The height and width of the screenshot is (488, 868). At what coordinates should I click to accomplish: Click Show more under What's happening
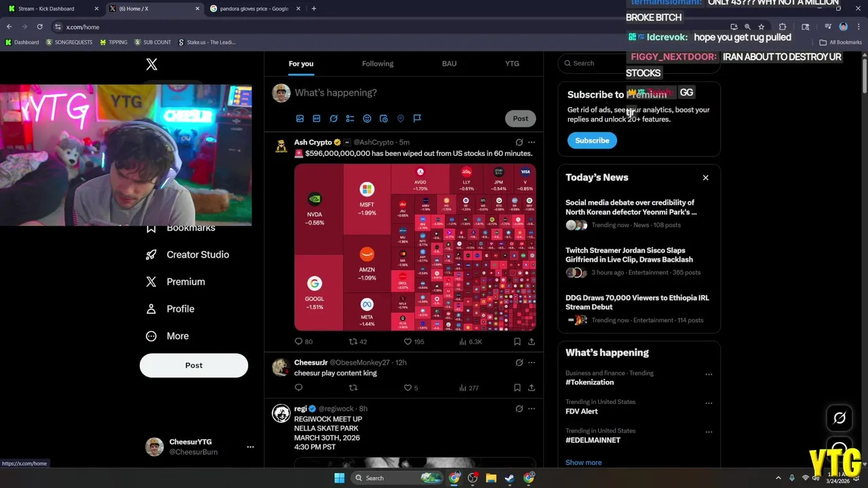[x=583, y=462]
